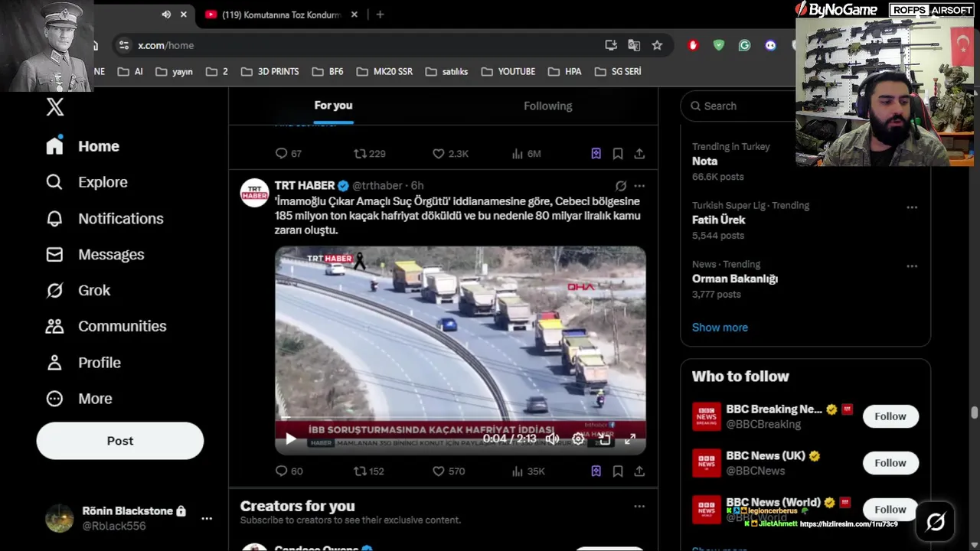Open Creators for you options menu
This screenshot has width=980, height=551.
click(x=639, y=507)
